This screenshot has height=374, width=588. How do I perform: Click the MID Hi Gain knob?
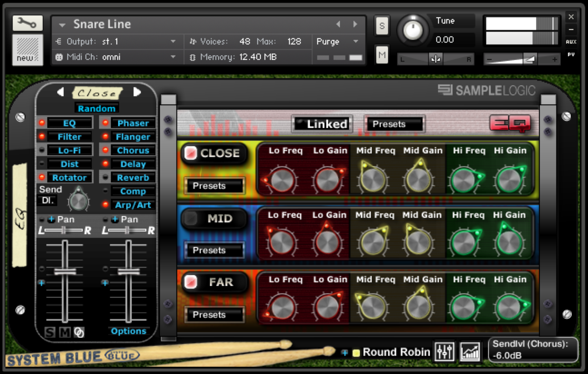[509, 242]
